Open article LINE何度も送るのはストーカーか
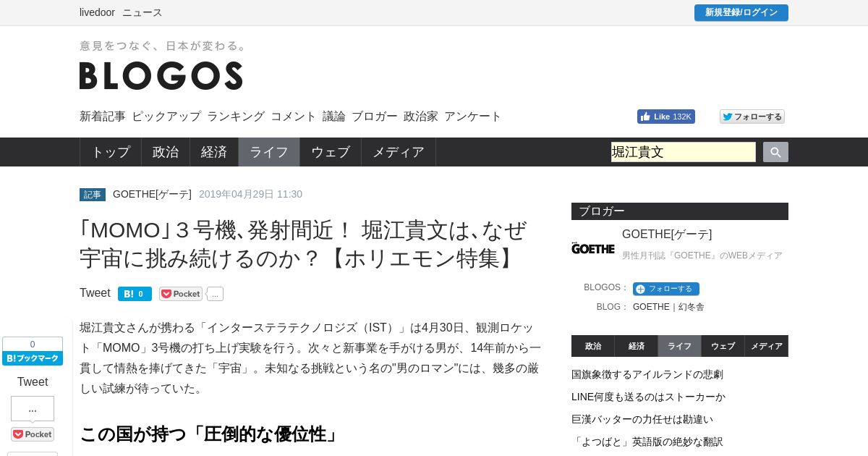868x456 pixels. click(648, 397)
